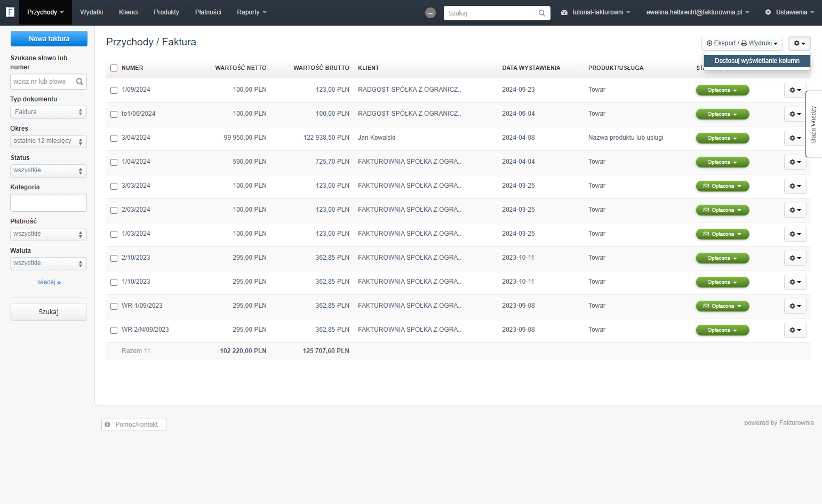
Task: Open the Waluta dropdown
Action: [49, 263]
